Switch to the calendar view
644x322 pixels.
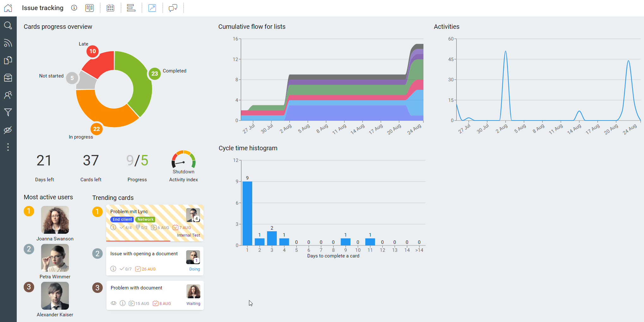[x=110, y=8]
